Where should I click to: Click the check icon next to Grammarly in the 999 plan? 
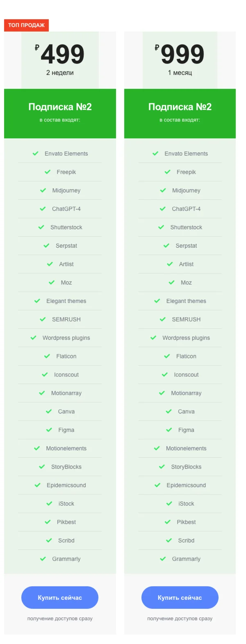[163, 559]
